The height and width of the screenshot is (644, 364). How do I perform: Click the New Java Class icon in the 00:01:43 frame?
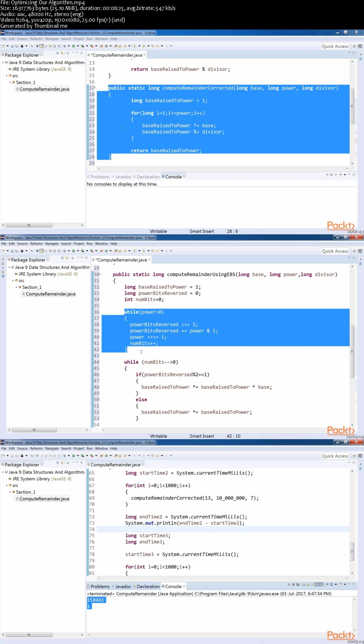click(x=106, y=46)
